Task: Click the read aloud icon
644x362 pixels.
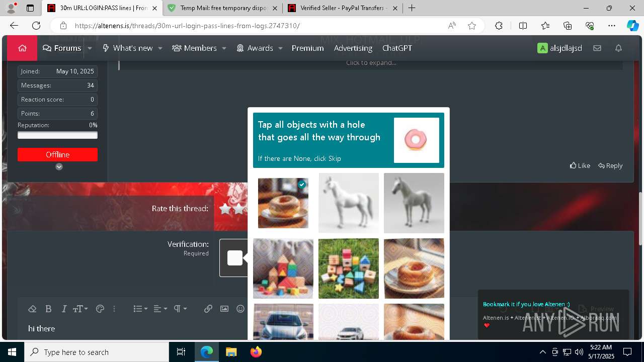Action: pyautogui.click(x=452, y=26)
